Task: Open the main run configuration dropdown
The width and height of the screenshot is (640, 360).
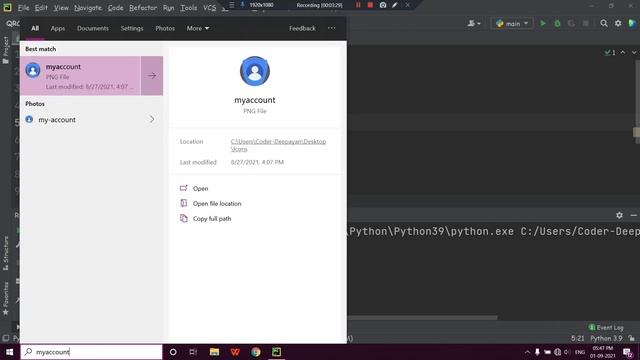Action: click(512, 24)
